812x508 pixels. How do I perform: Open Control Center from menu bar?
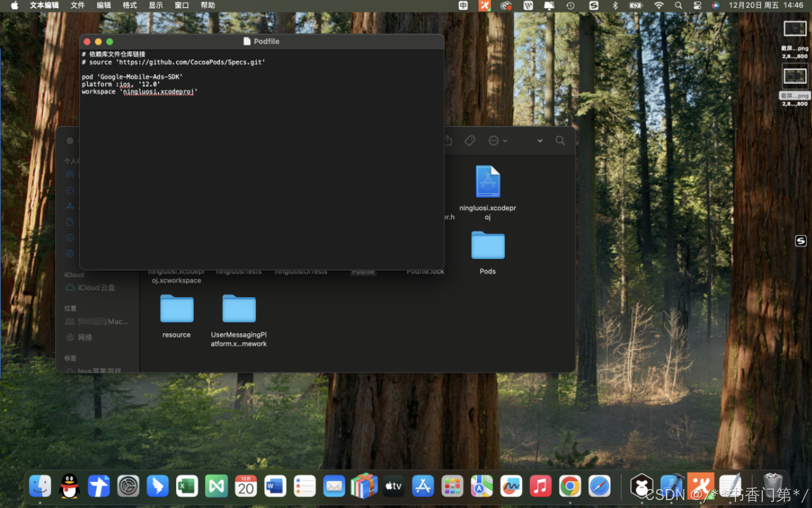coord(697,5)
